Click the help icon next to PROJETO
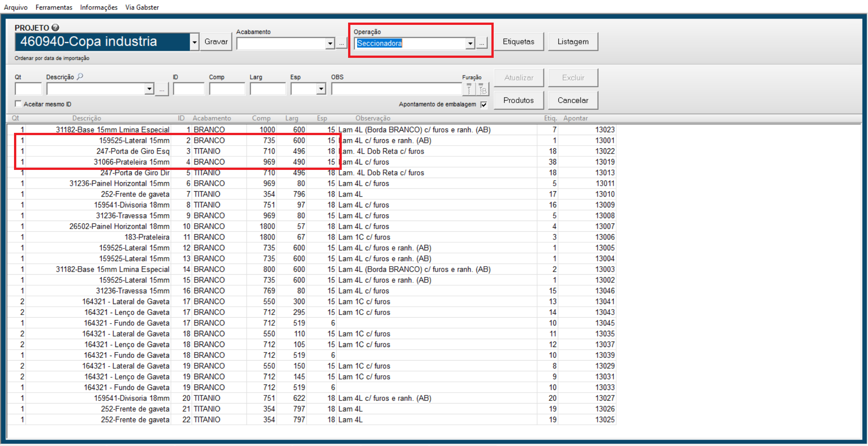 55,28
